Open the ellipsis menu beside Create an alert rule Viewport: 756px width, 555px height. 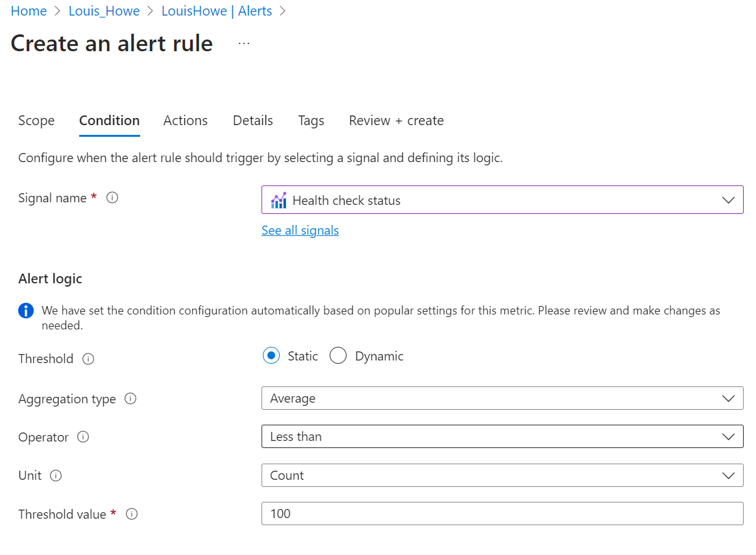coord(244,43)
